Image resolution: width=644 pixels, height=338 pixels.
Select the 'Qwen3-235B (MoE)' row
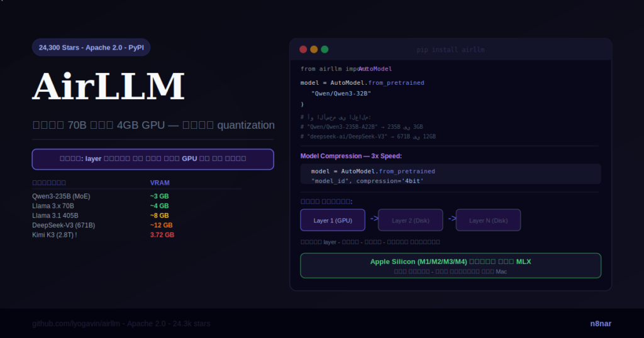tap(136, 196)
